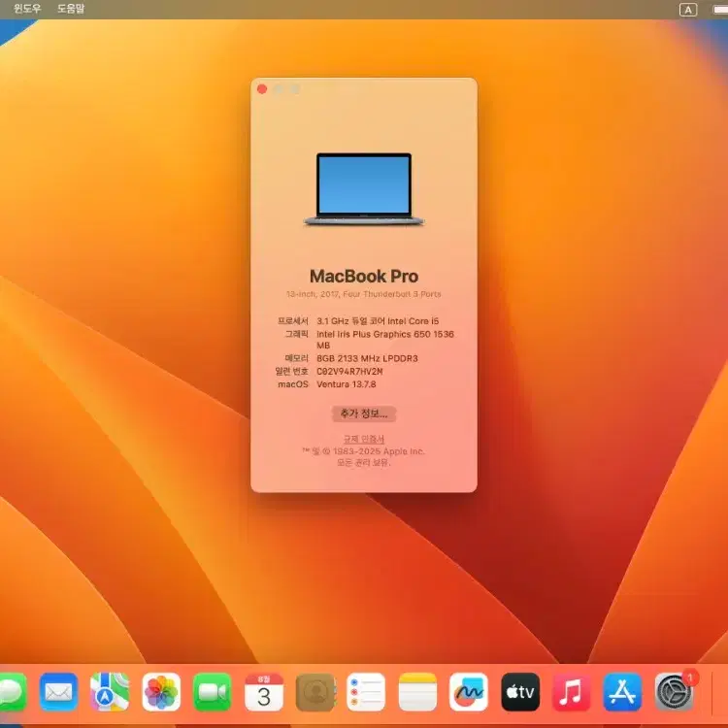Screen dimensions: 728x728
Task: Close the About This Mac window
Action: [x=262, y=89]
